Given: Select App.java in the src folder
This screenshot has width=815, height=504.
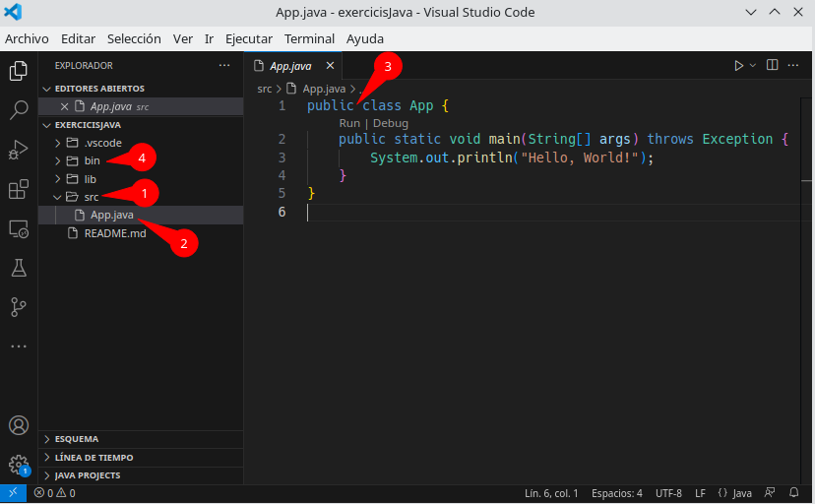Looking at the screenshot, I should tap(141, 216).
